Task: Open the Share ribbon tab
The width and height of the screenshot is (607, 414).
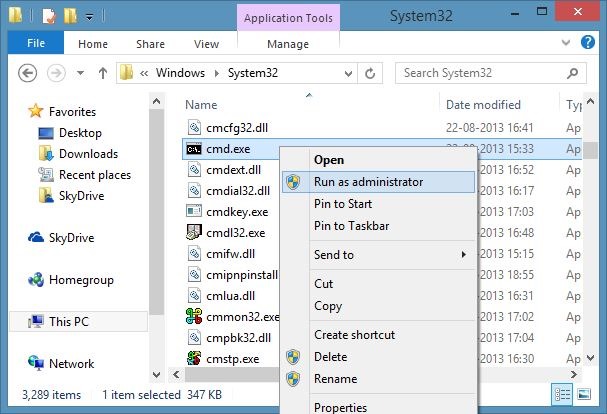Action: 150,44
